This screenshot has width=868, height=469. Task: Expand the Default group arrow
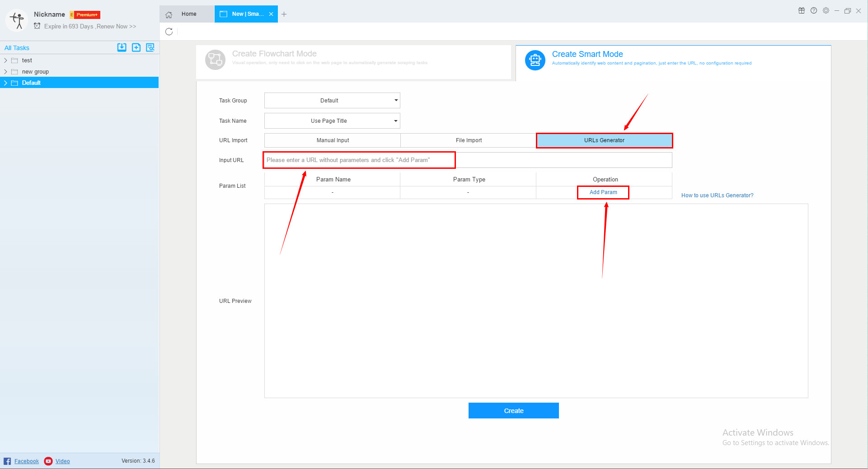click(5, 83)
